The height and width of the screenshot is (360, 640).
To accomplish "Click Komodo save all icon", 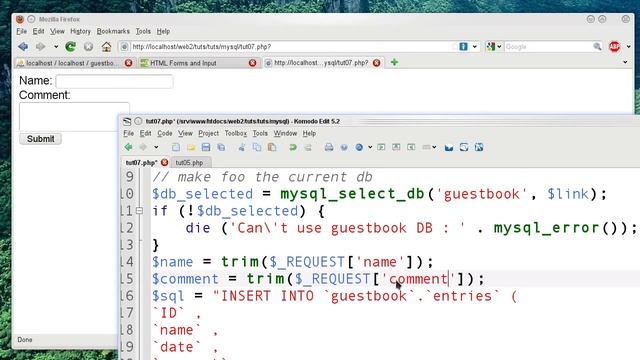I will coord(221,147).
